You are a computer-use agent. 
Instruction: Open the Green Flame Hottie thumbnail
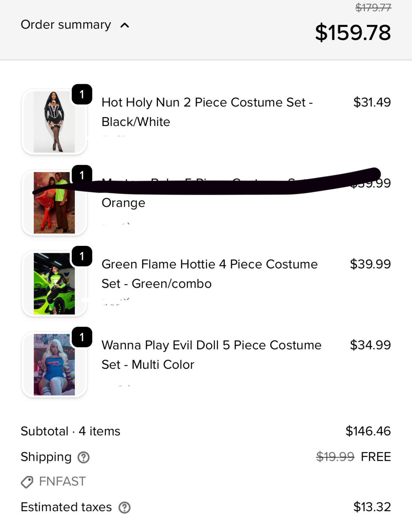54,284
